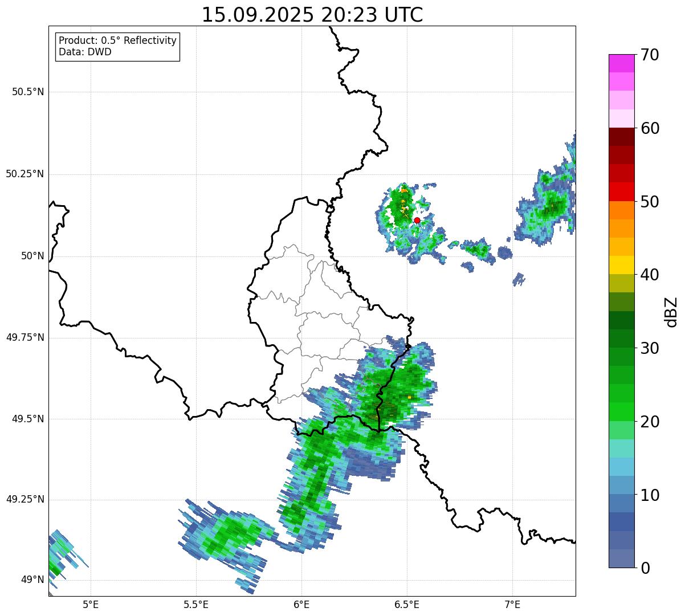Click the red location marker dot

click(417, 220)
